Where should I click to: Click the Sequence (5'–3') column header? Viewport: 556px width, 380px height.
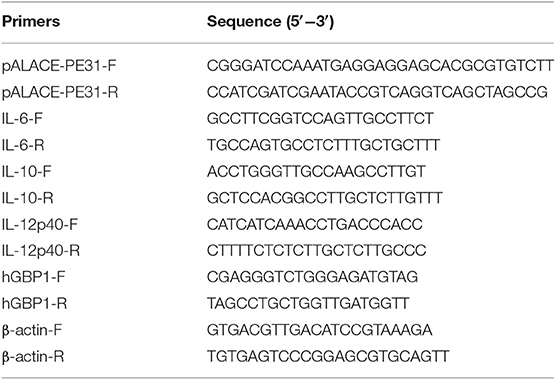point(270,22)
